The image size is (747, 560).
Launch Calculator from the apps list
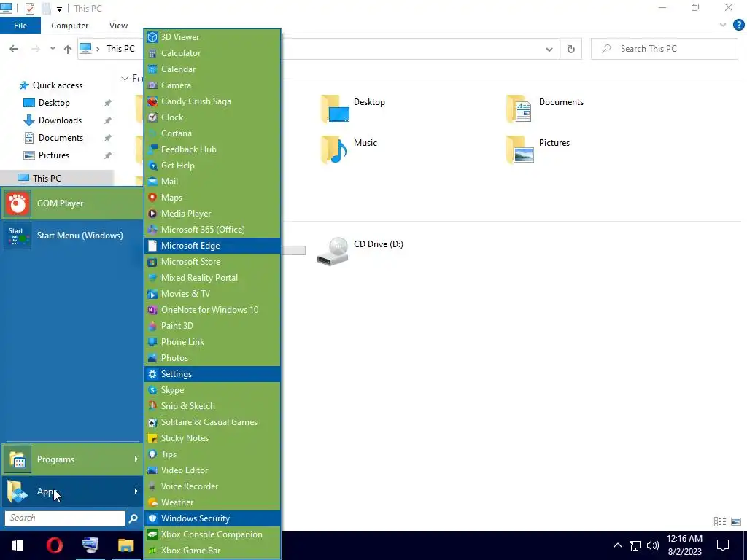[212, 53]
